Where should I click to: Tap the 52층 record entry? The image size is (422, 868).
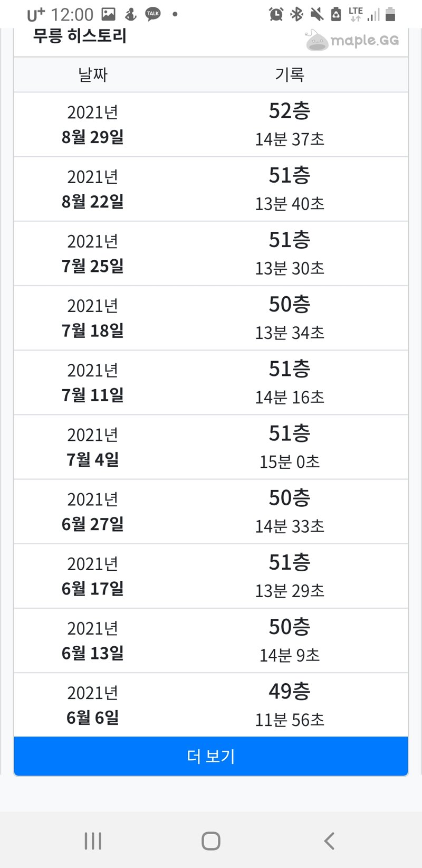[x=290, y=110]
